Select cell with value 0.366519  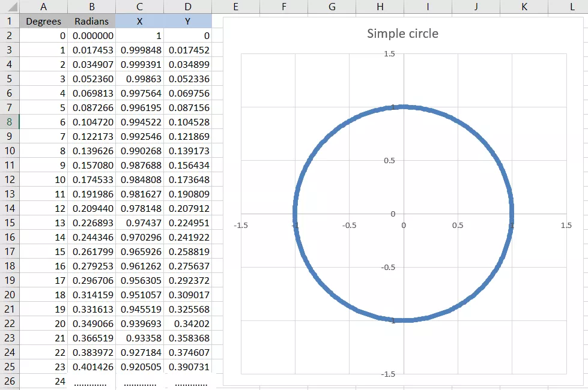pyautogui.click(x=91, y=338)
